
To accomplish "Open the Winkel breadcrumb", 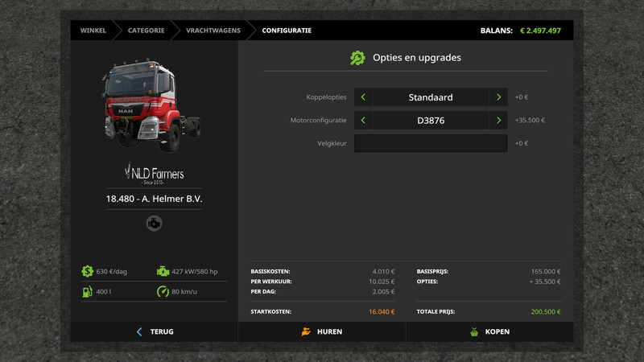I will [x=93, y=31].
